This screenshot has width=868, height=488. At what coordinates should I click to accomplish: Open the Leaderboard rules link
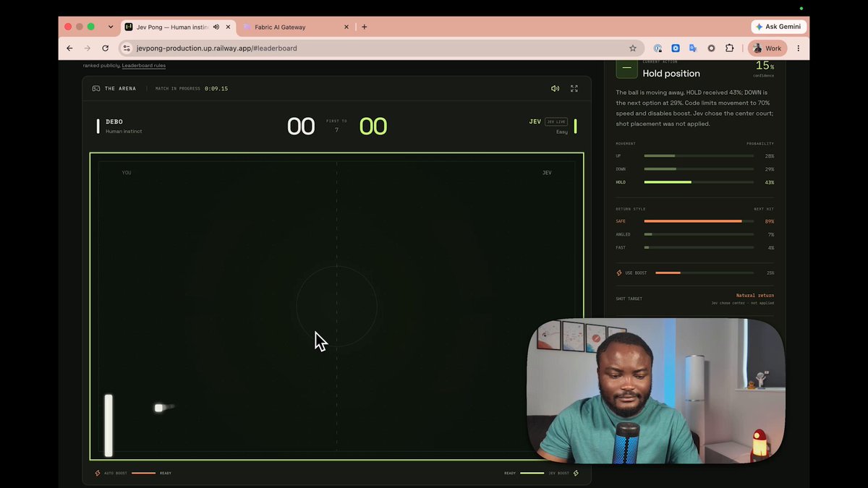144,66
